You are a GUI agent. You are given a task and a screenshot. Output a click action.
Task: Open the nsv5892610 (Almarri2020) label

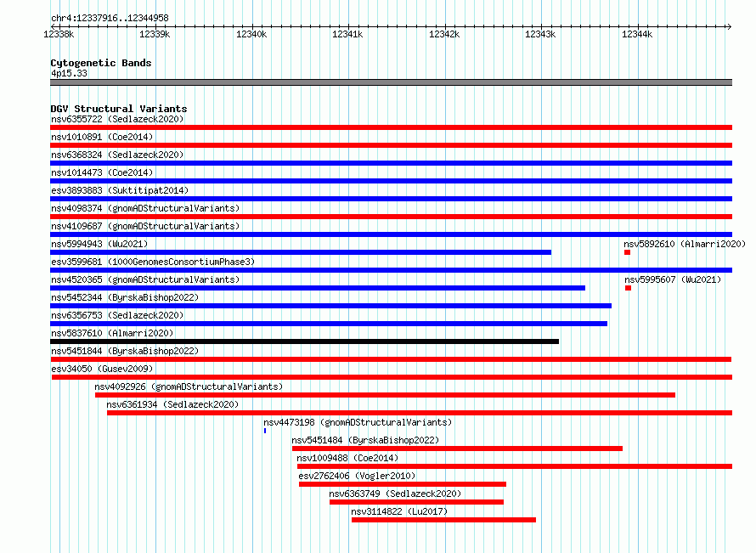(x=685, y=244)
